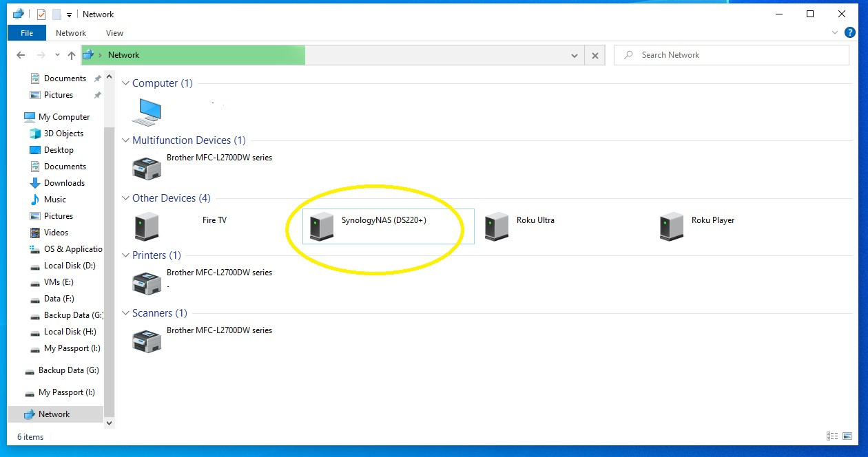Open the File menu
Viewport: 868px width, 457px height.
coord(25,32)
